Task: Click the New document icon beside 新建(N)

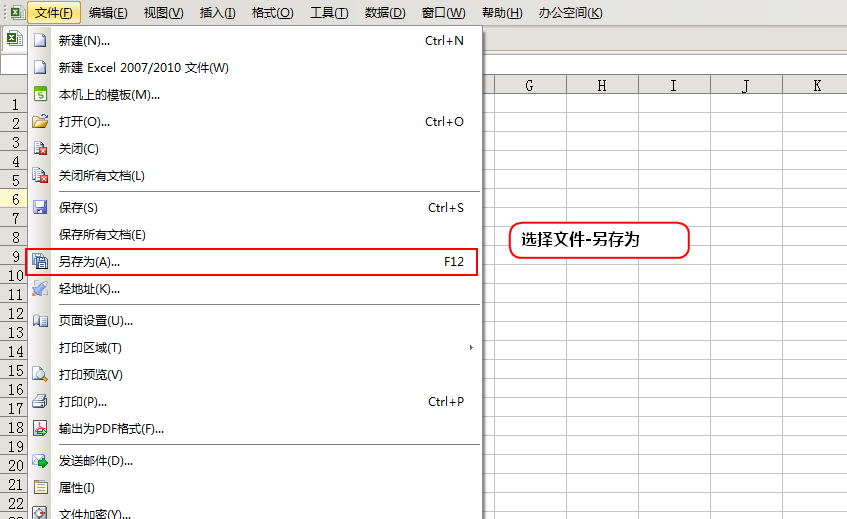Action: tap(40, 41)
